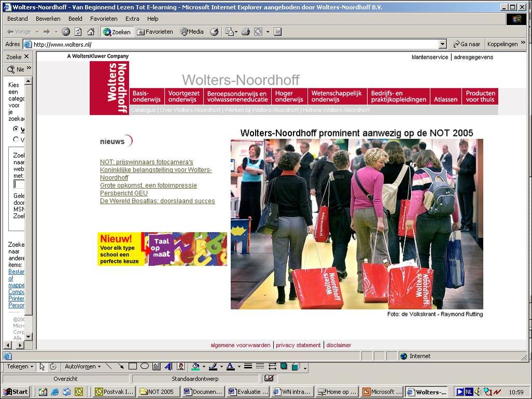Insert WordArt from the drawing toolbar
The image size is (532, 399).
[x=168, y=366]
